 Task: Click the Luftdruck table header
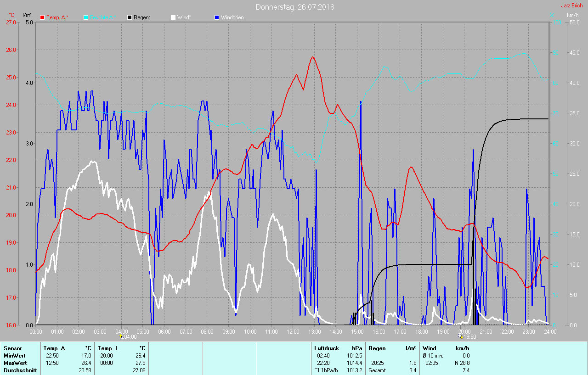pyautogui.click(x=325, y=348)
